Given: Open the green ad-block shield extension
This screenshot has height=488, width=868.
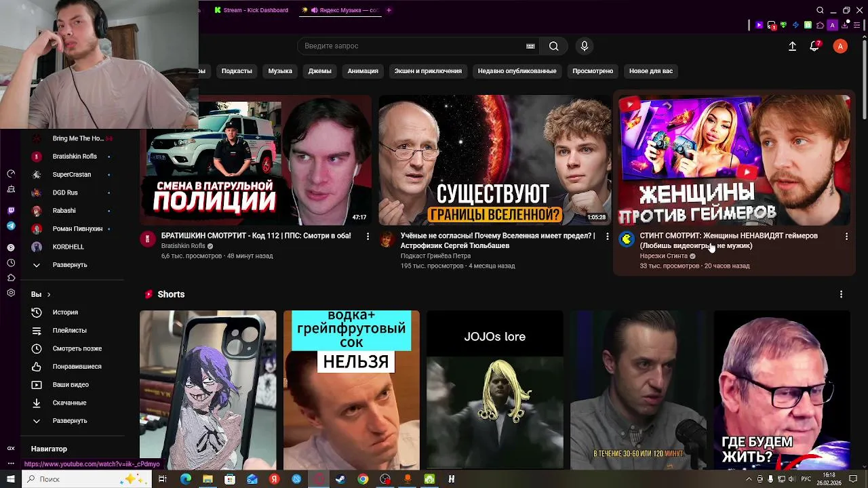Looking at the screenshot, I should coord(783,25).
